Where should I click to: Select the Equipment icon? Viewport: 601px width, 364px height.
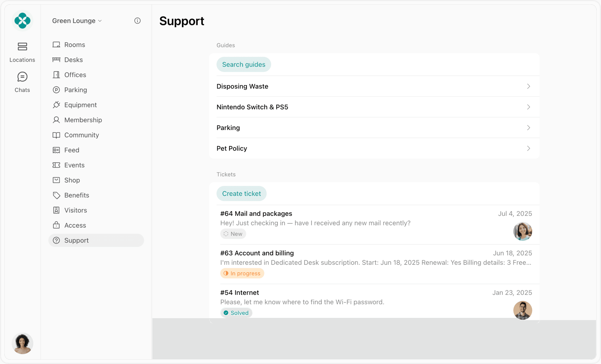(x=56, y=105)
